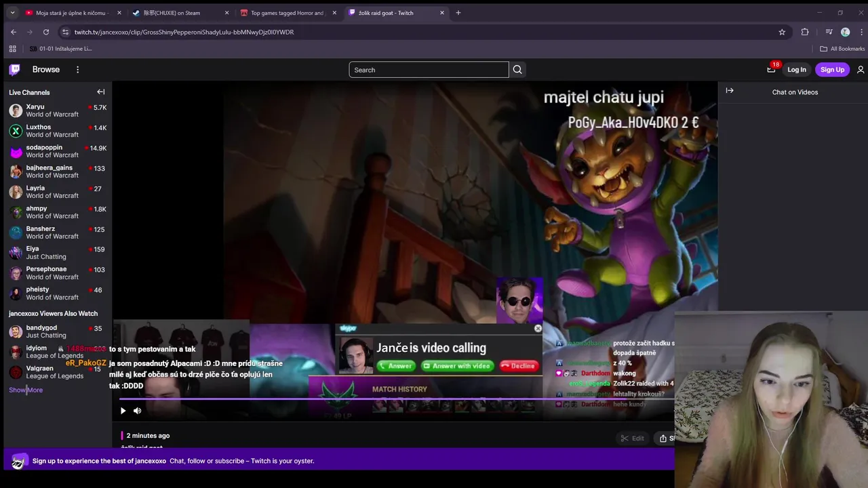Open bandygod's channel
The image size is (868, 488).
point(58,331)
